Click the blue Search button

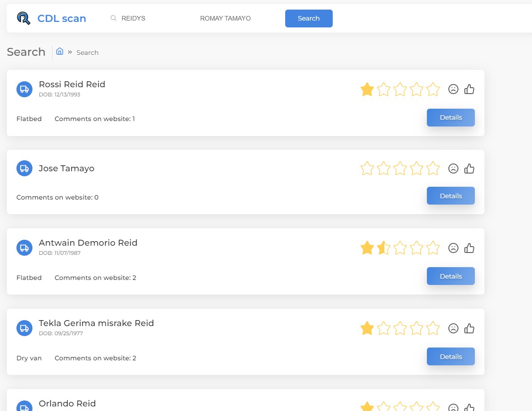309,18
